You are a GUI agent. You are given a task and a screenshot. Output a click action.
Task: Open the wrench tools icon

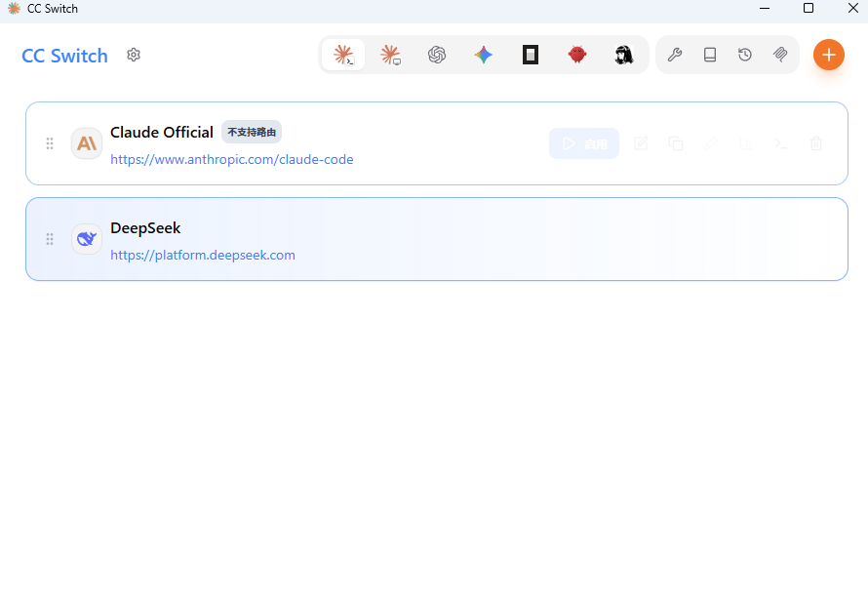tap(674, 55)
